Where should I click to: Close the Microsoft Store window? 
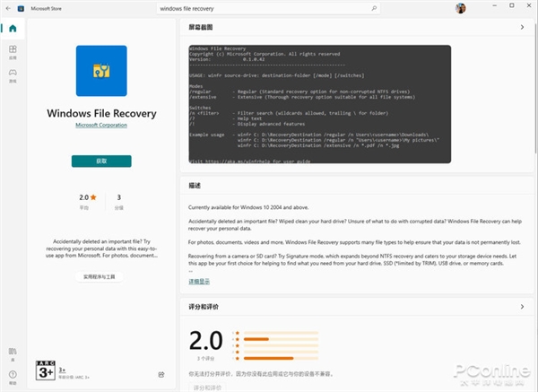(x=529, y=5)
